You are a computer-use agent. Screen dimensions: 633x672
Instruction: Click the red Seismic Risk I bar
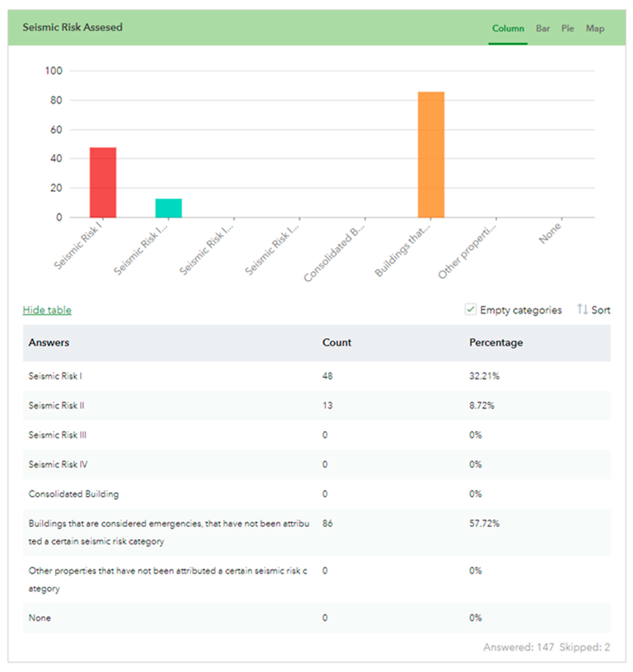pos(103,183)
